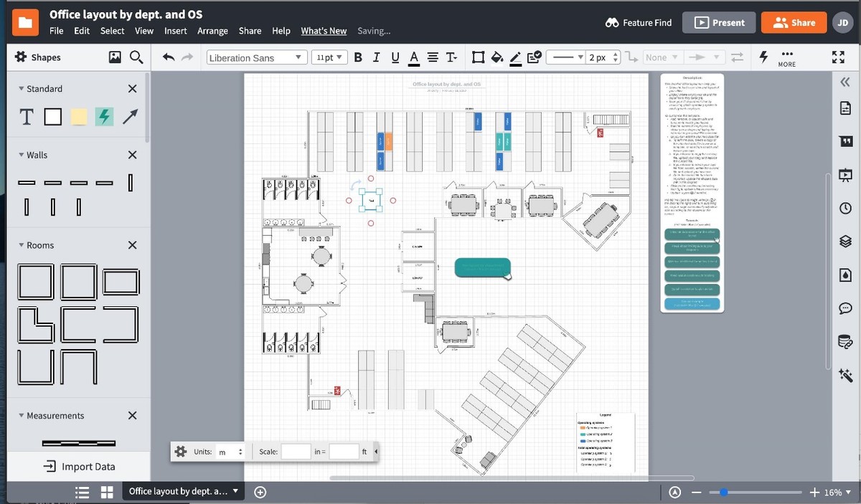
Task: Open the Arrange menu
Action: coord(212,31)
